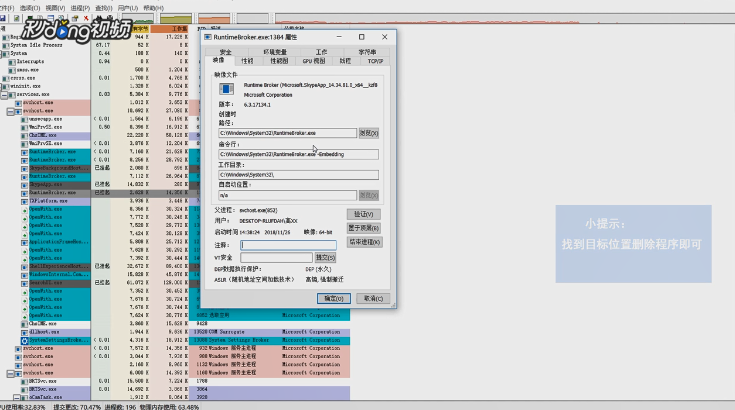Click the 提交更改: 70.47% status entry
735x410 pixels.
click(77, 407)
